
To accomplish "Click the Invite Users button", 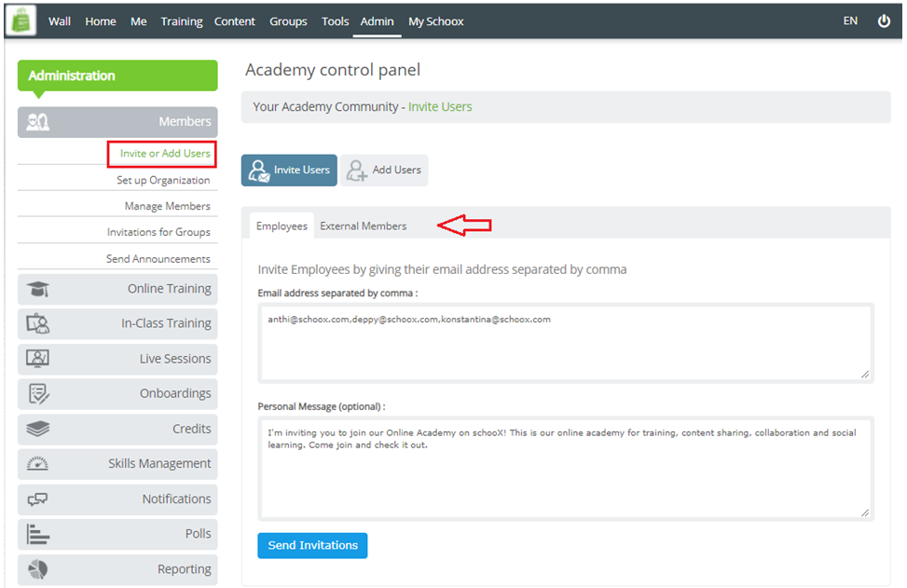I will (x=289, y=170).
